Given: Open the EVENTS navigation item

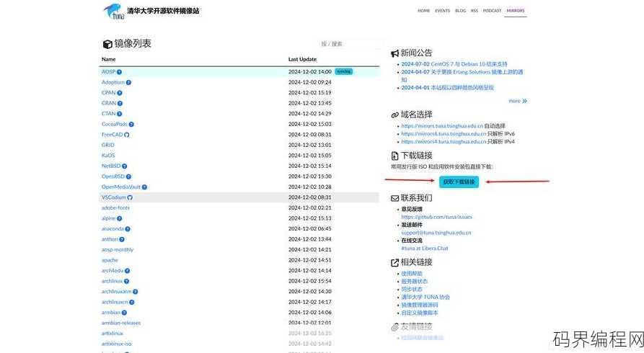Looking at the screenshot, I should coord(442,11).
